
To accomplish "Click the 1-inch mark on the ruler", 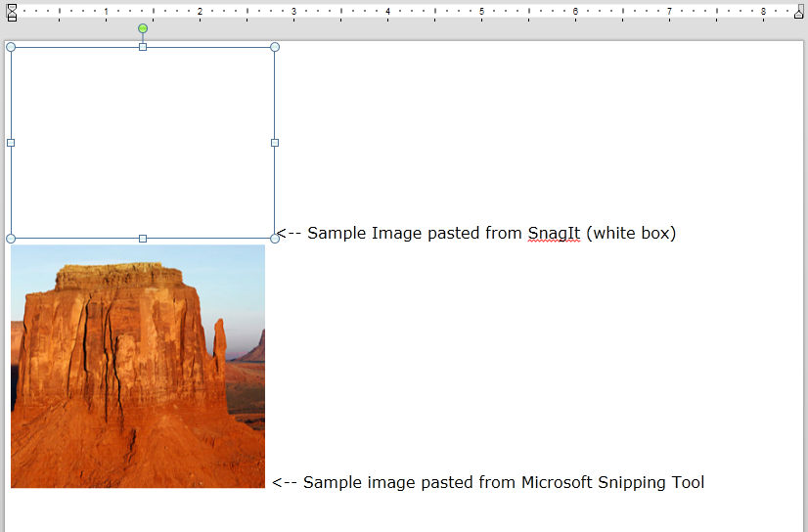I will [x=106, y=12].
